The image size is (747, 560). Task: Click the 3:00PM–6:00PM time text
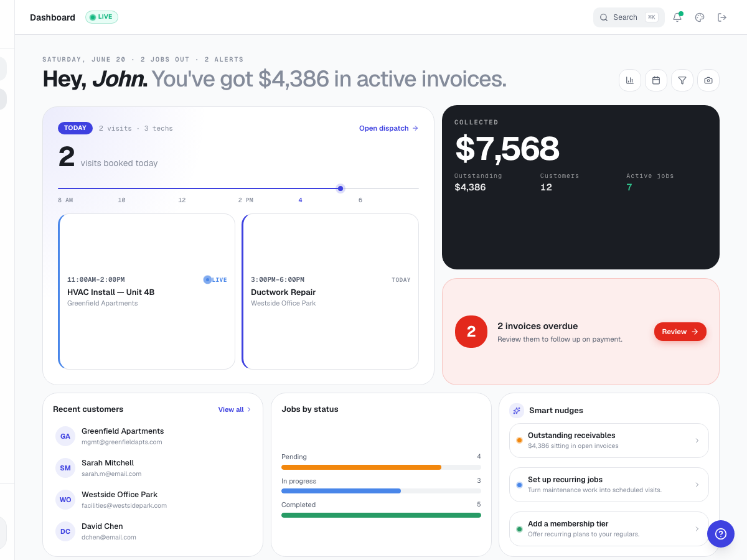pos(278,280)
